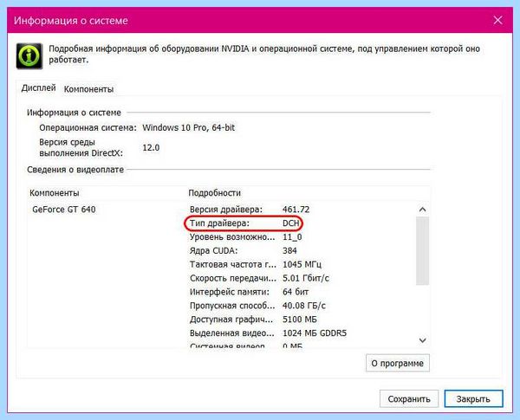Click the 11_0 feature level value
Image resolution: width=520 pixels, height=420 pixels.
click(x=292, y=237)
